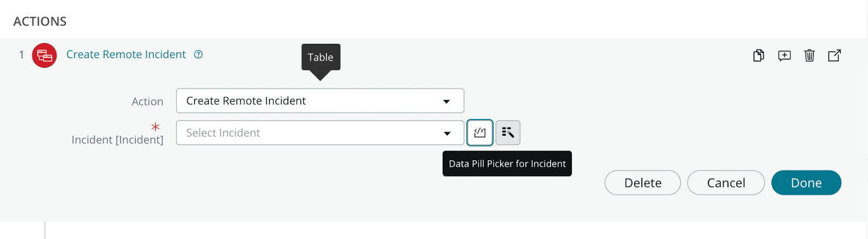Click Done to save the action
Image resolution: width=868 pixels, height=239 pixels.
point(806,183)
